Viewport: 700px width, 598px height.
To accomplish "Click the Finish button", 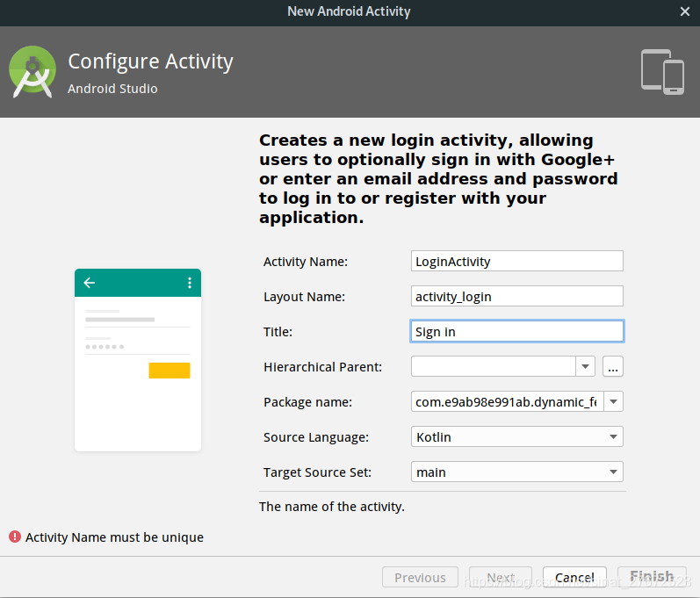I will pyautogui.click(x=652, y=577).
